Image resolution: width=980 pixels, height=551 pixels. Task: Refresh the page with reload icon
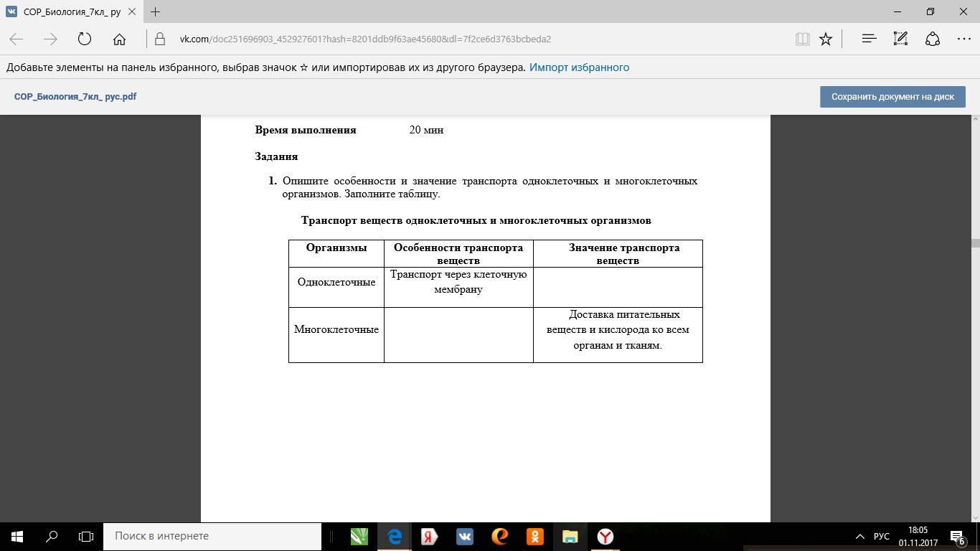coord(85,39)
